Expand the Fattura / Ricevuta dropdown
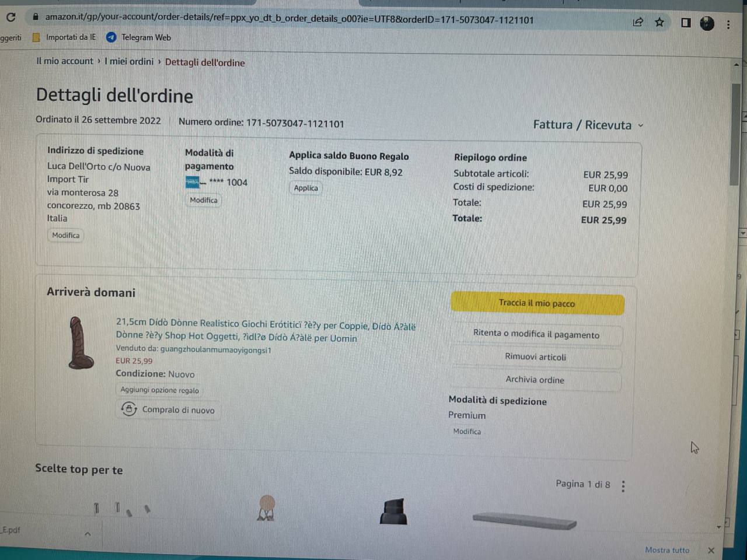Viewport: 747px width, 560px height. point(588,125)
